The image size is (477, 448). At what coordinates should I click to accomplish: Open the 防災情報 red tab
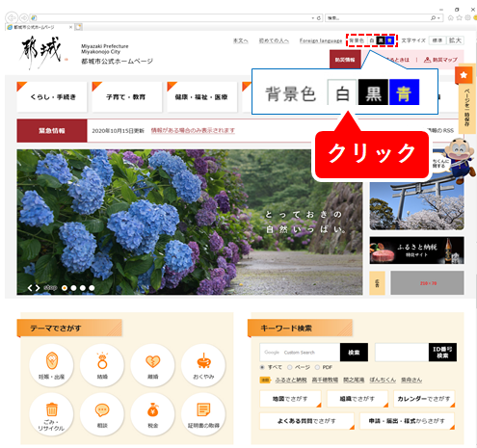[x=345, y=60]
